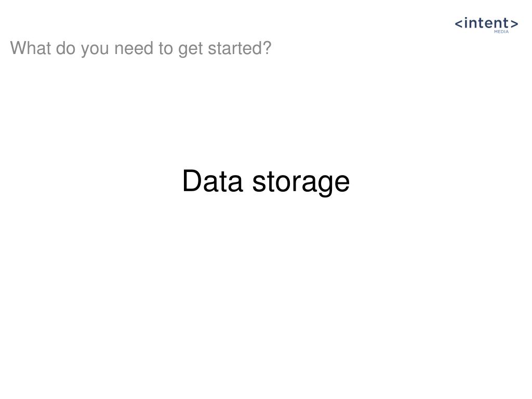532x399 pixels.
Task: Click the capital "W" starting the title
Action: 18,48
